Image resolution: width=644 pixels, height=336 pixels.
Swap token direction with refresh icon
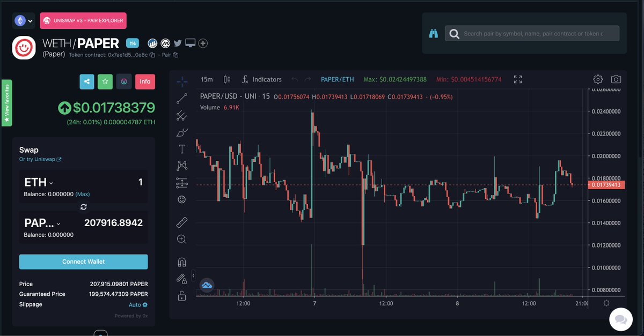83,207
